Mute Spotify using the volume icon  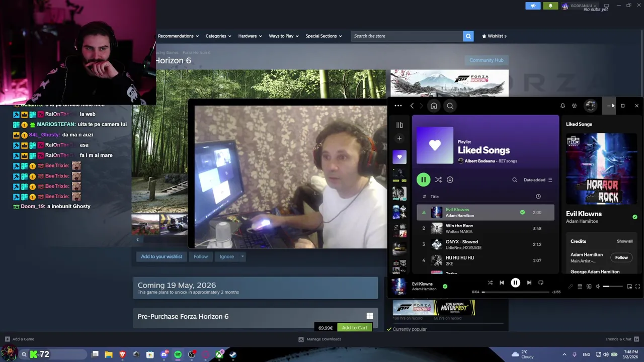click(x=598, y=287)
